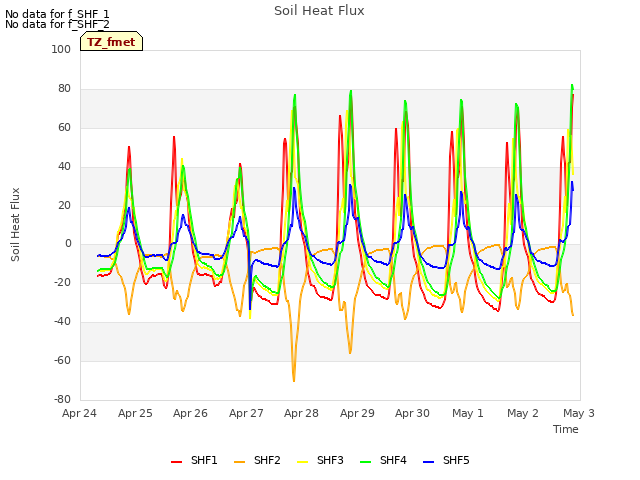Viewport: 640px width, 480px height.
Task: Click the -40 y-axis tick label
Action: click(62, 322)
